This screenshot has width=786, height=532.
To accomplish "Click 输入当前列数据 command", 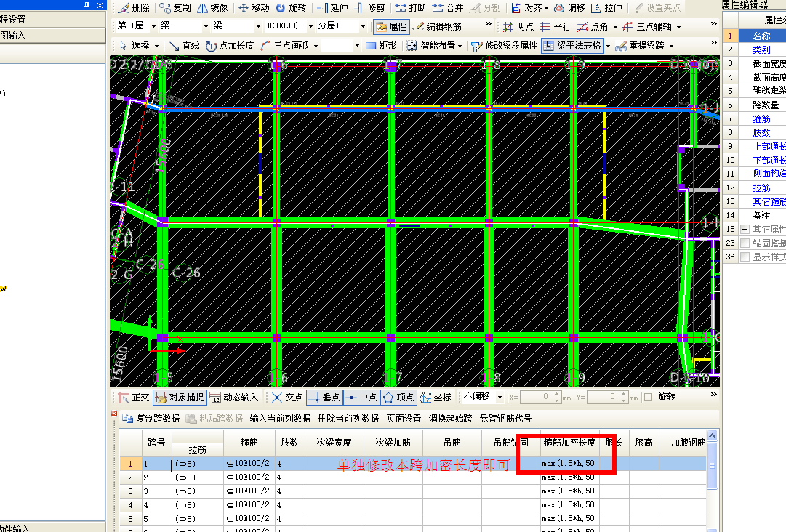I will (x=280, y=419).
